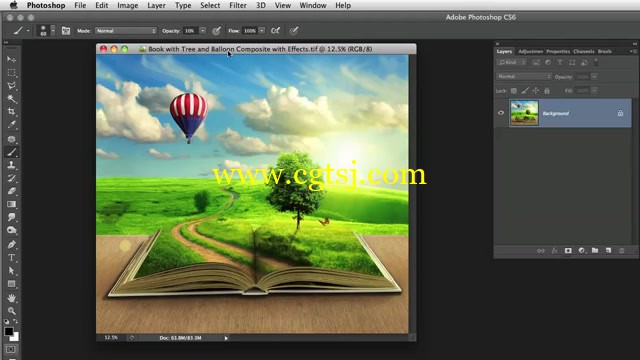
Task: Toggle filter for adjustment layers
Action: tap(548, 62)
